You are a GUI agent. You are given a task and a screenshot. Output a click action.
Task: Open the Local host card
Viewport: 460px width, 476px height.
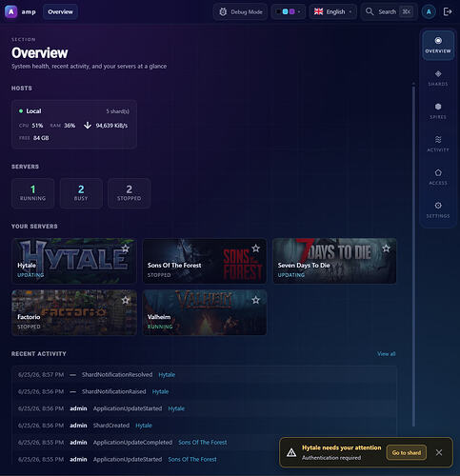point(74,125)
